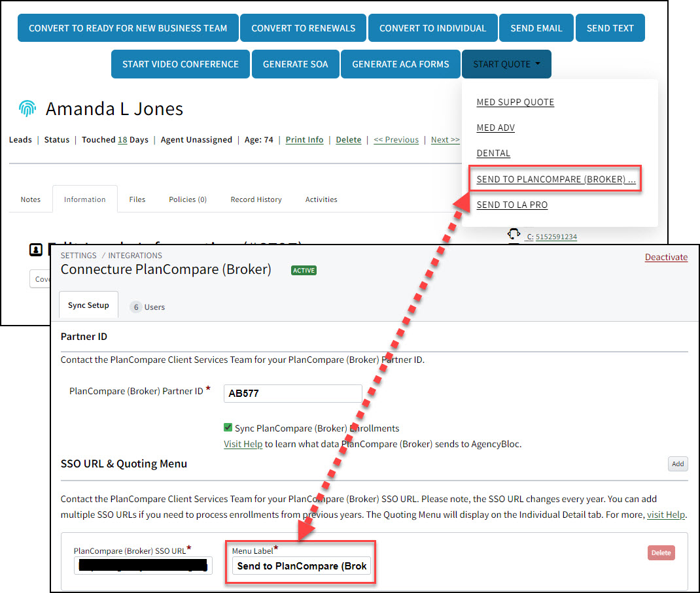Click the Integrations breadcrumb

[x=135, y=255]
